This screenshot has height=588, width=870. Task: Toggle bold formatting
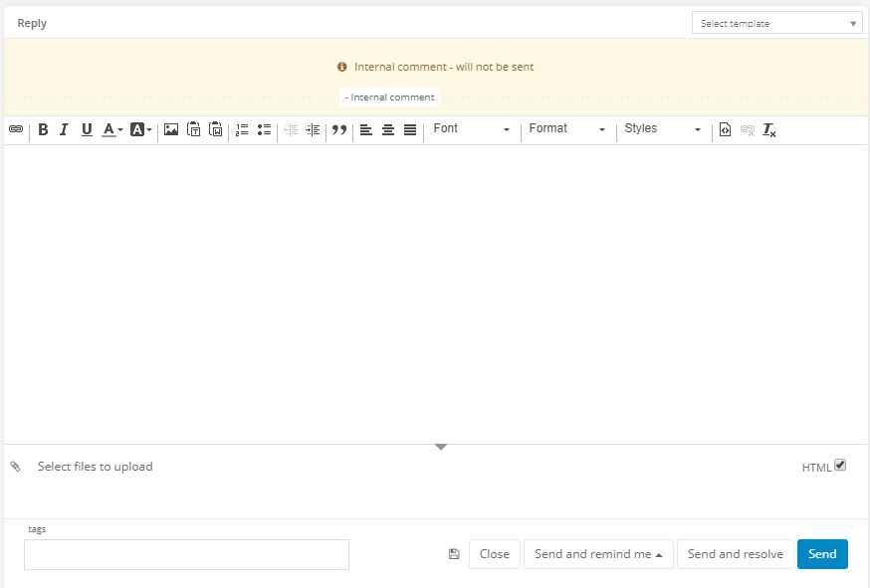tap(43, 129)
